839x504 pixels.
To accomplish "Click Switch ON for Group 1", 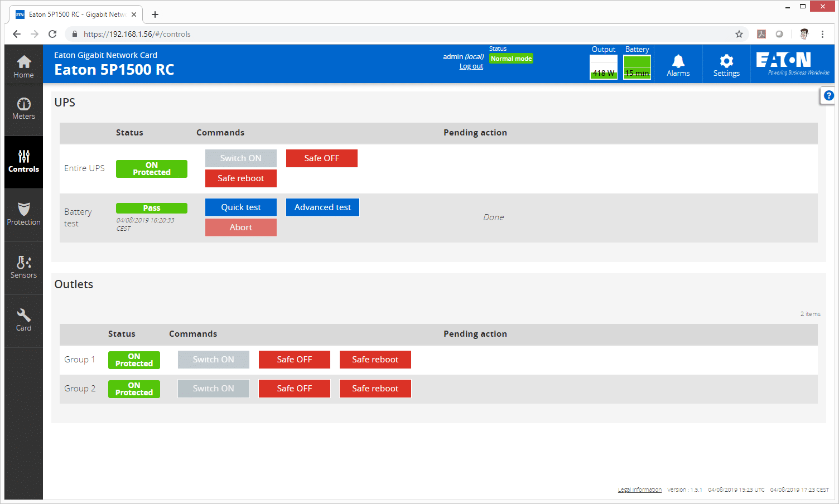I will (214, 360).
